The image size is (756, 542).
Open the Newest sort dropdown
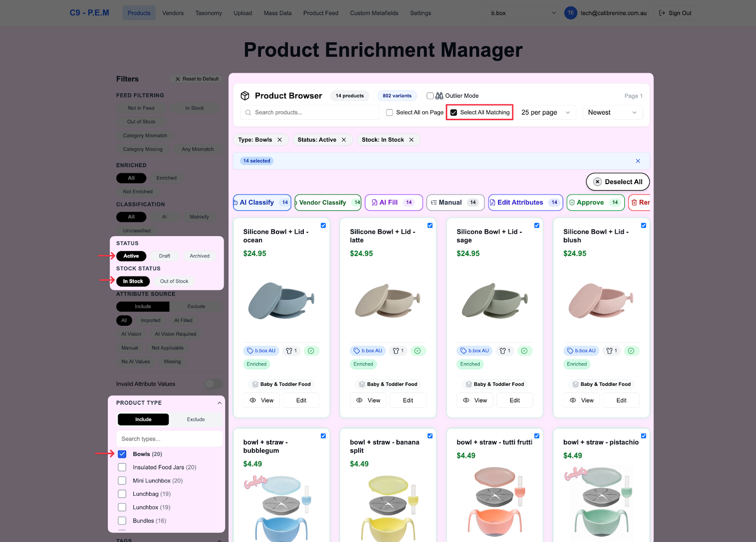point(612,112)
